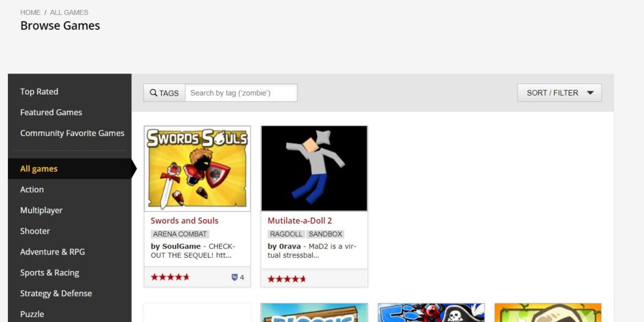Click the badge icon on Swords and Souls
Viewport: 644px width, 322px height.
(x=234, y=277)
